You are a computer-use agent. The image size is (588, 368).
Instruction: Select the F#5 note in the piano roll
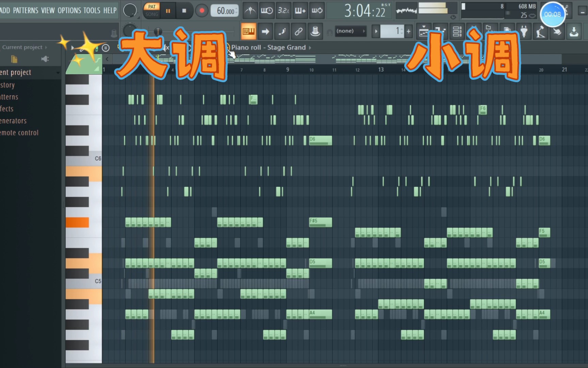(x=320, y=222)
